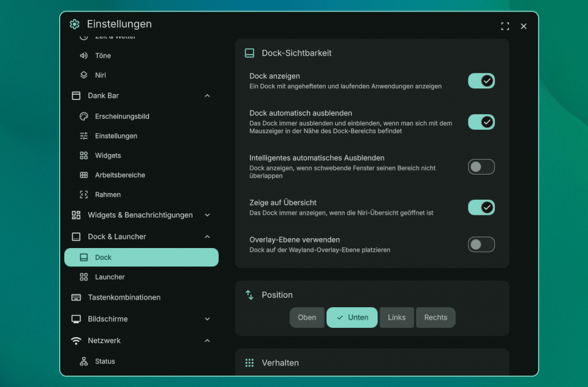Click the Launcher apps grid icon

pyautogui.click(x=84, y=277)
